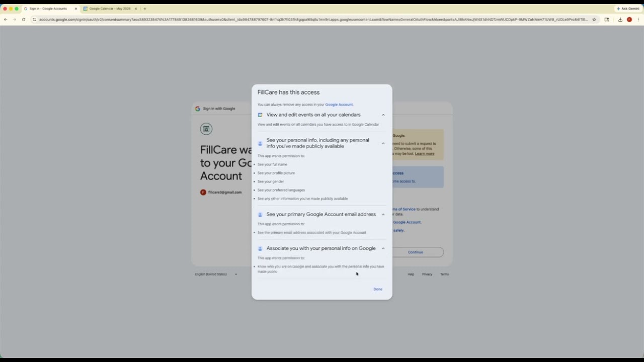Image resolution: width=644 pixels, height=362 pixels.
Task: Collapse the primary email address permission chevron
Action: [x=383, y=215]
